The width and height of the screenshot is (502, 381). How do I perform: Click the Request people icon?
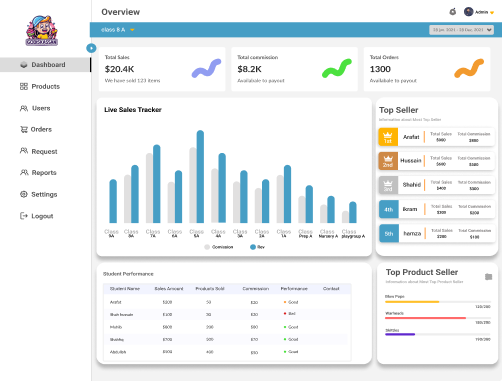24,151
